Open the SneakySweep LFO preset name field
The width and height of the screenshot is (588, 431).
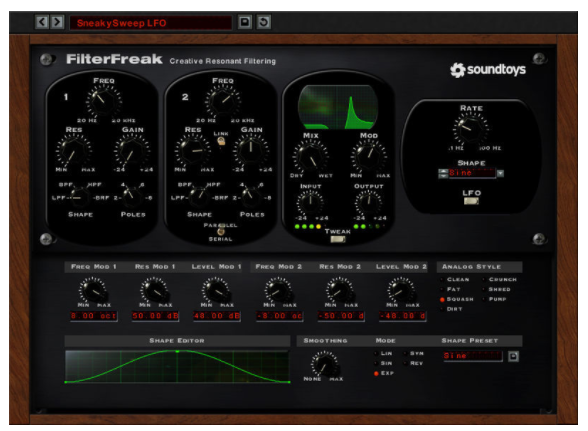(150, 23)
